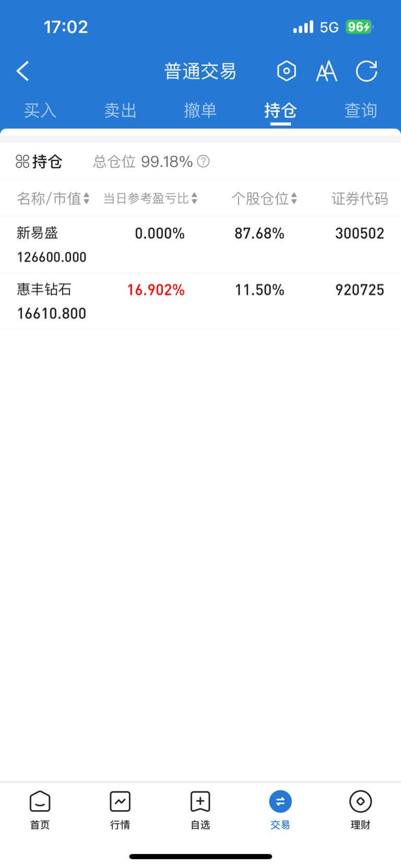Select the 交易 trade icon
The width and height of the screenshot is (401, 868).
pos(280,810)
